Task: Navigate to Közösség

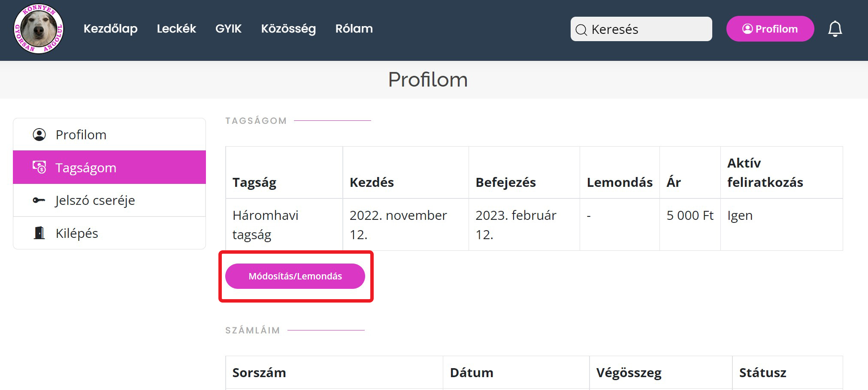Action: [288, 29]
